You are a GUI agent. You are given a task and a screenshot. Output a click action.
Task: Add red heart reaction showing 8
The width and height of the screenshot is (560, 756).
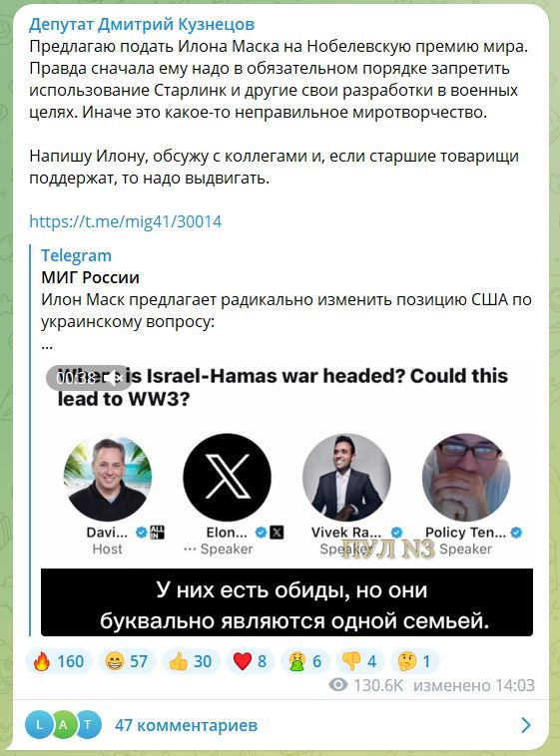(250, 661)
